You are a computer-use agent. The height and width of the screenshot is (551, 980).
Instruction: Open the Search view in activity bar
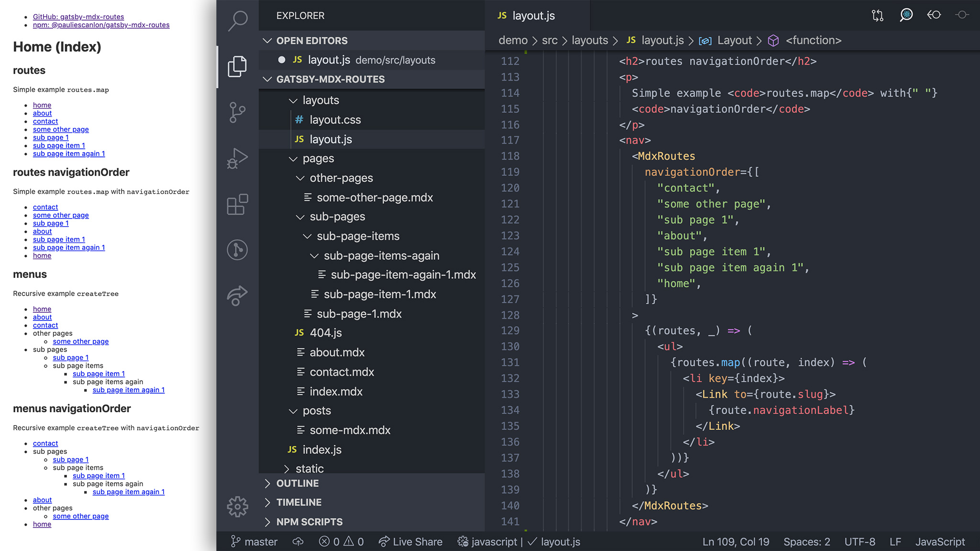click(x=237, y=21)
